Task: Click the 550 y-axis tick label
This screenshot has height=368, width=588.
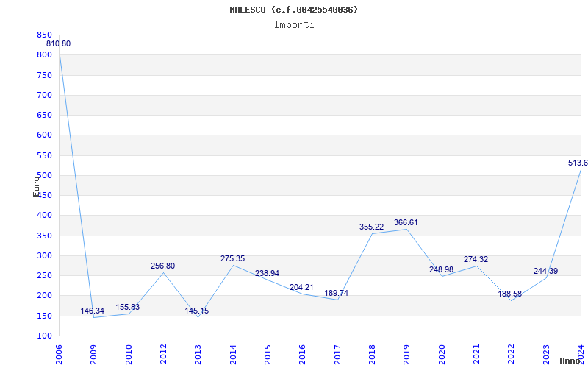Action: click(x=44, y=155)
